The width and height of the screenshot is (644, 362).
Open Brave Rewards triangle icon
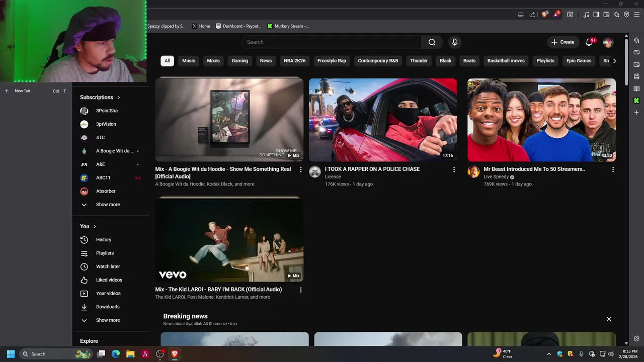coord(556,15)
